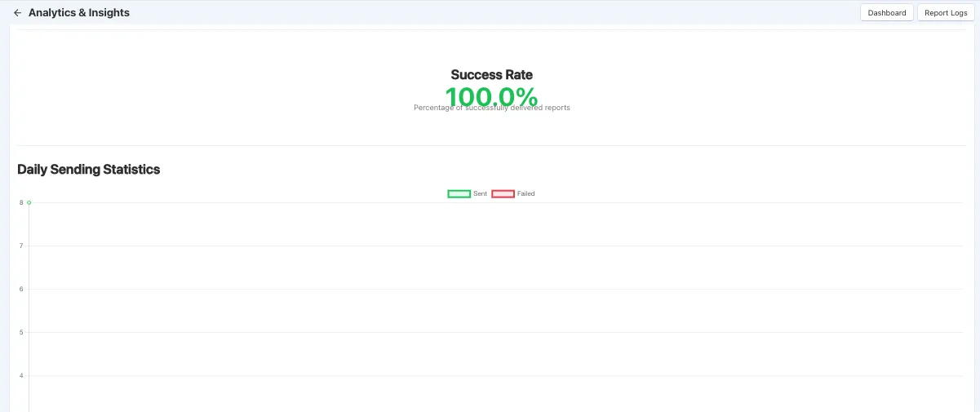Open the Dashboard page

[x=887, y=13]
